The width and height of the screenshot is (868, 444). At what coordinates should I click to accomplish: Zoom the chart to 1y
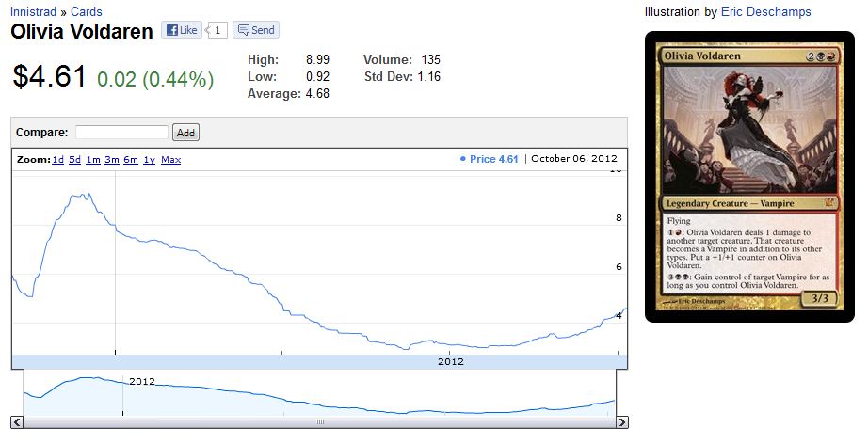[x=149, y=160]
